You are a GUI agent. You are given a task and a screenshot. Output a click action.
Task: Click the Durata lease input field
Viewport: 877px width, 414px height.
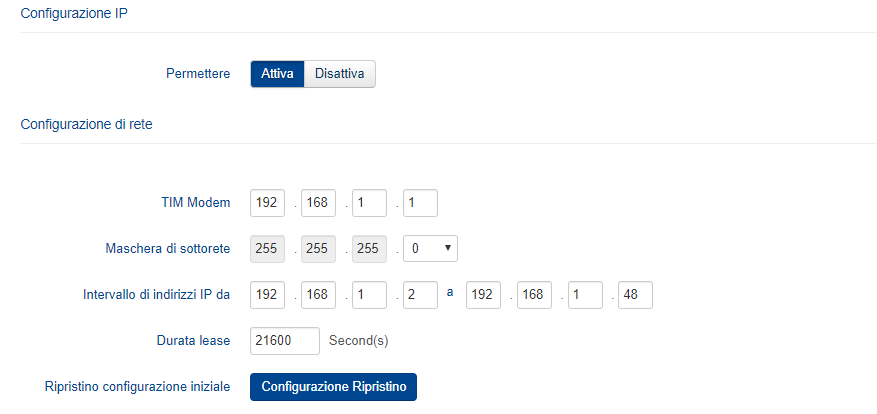tap(284, 341)
